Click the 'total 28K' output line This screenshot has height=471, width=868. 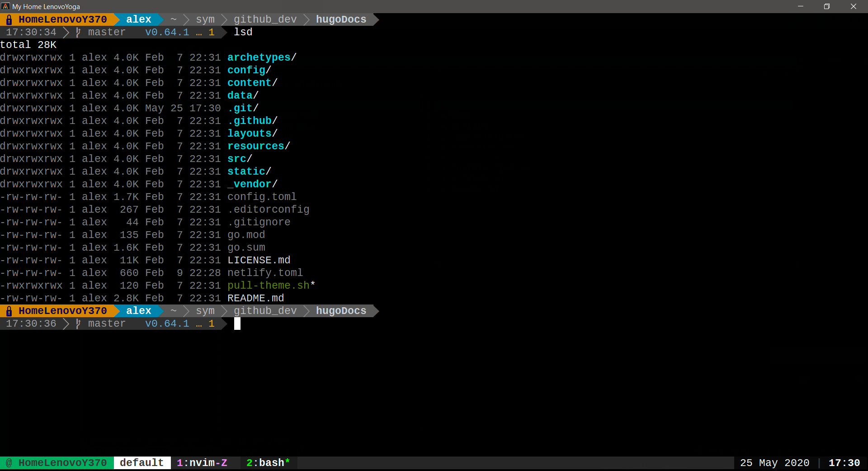pos(28,45)
